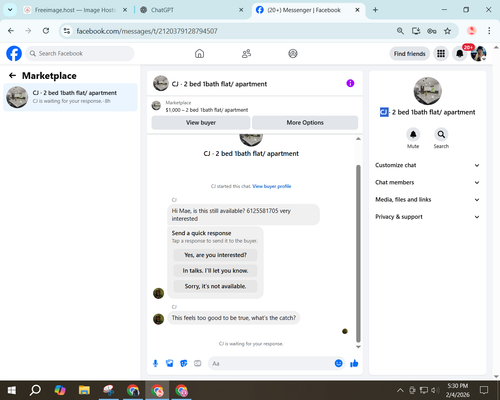Click the More Options button

pyautogui.click(x=305, y=123)
